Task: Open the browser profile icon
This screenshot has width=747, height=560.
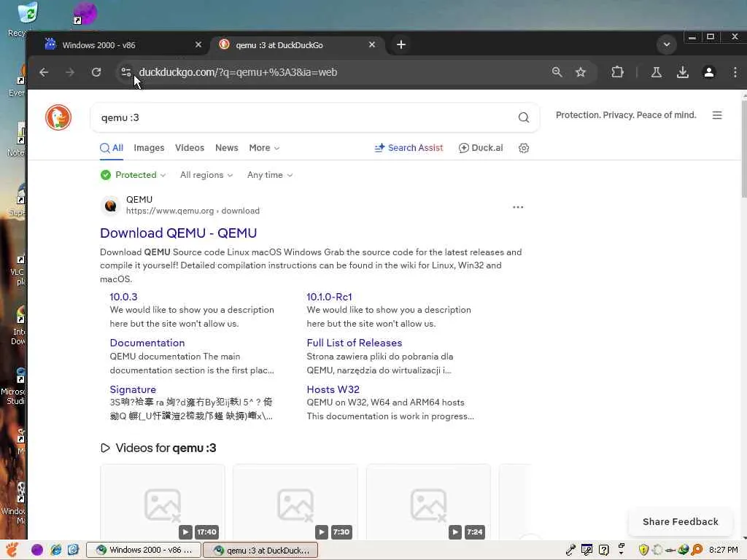Action: click(709, 72)
